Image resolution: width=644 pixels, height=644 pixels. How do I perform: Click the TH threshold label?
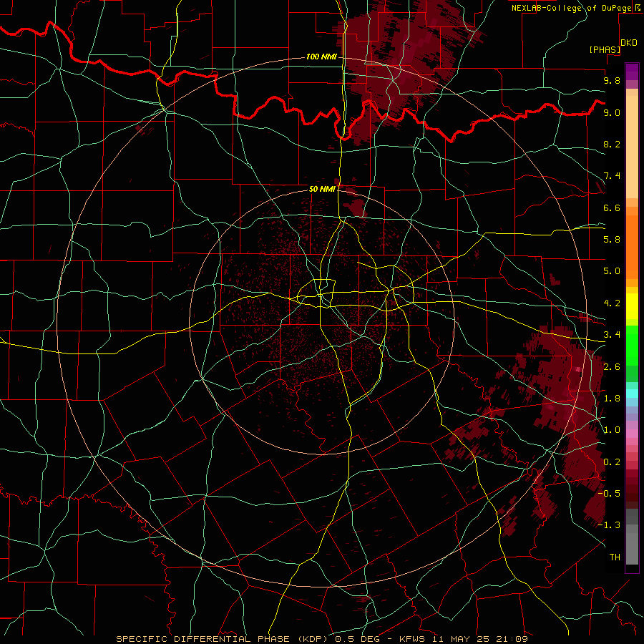pos(615,557)
